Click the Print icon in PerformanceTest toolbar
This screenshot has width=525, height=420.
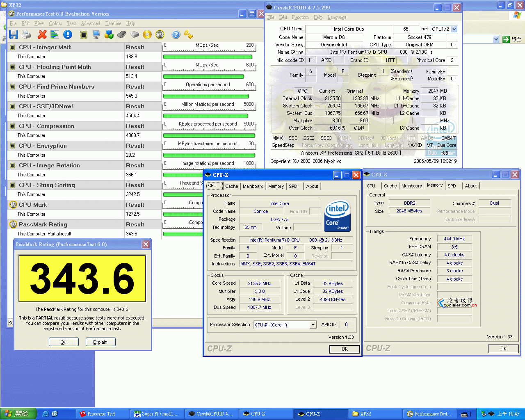point(26,34)
